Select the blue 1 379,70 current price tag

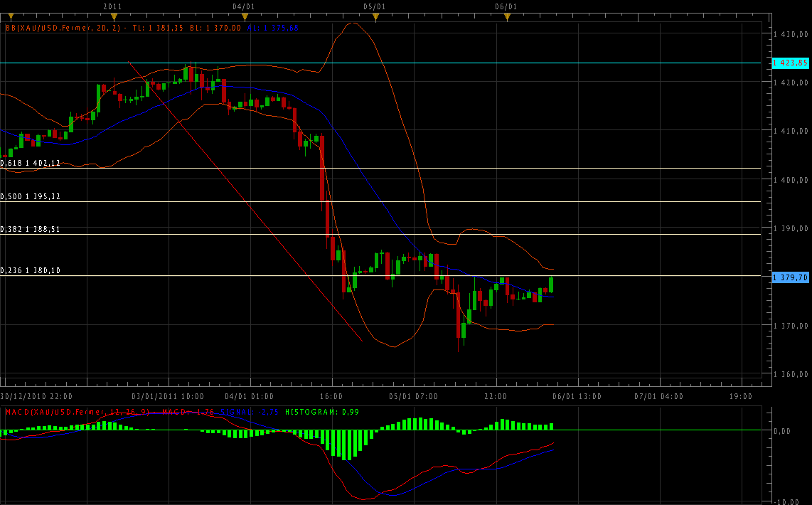click(x=791, y=277)
